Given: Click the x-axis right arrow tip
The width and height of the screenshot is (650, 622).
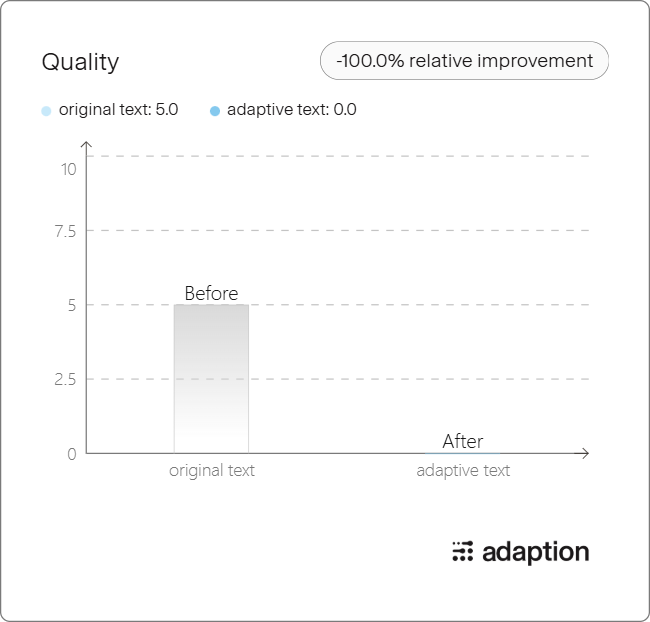Looking at the screenshot, I should (x=585, y=453).
